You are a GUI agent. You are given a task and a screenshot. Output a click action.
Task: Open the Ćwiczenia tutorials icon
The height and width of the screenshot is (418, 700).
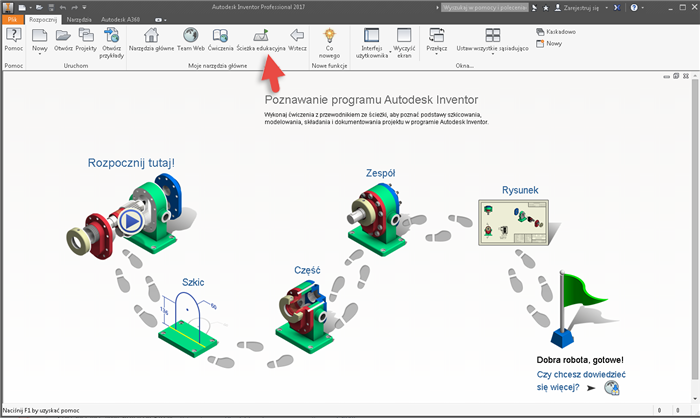[220, 35]
